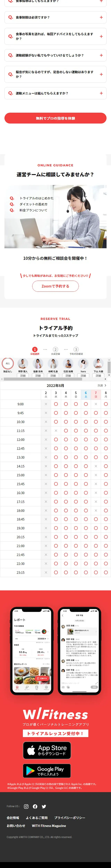Open the Instagram icon in the footer
111x868 pixels.
coord(26,806)
